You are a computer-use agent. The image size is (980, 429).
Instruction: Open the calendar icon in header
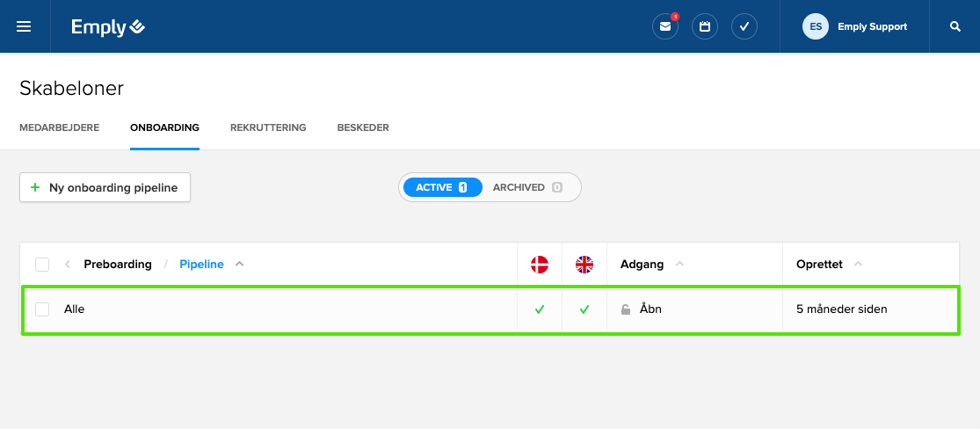[x=705, y=26]
